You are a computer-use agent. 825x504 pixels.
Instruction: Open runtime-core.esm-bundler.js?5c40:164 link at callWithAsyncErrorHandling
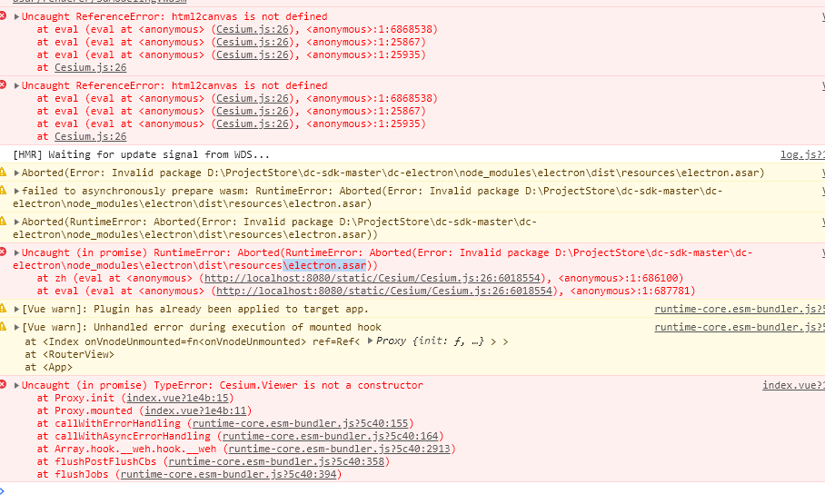coord(331,436)
